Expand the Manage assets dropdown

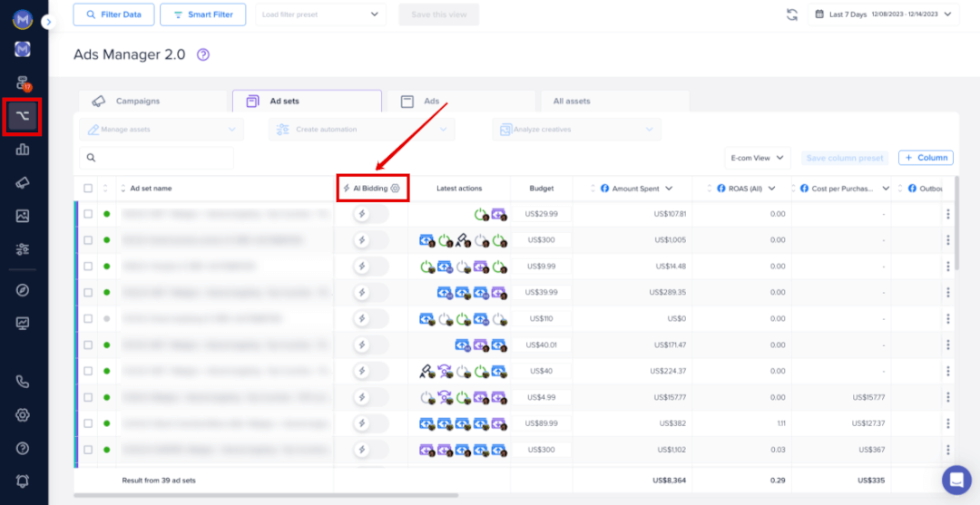tap(162, 130)
